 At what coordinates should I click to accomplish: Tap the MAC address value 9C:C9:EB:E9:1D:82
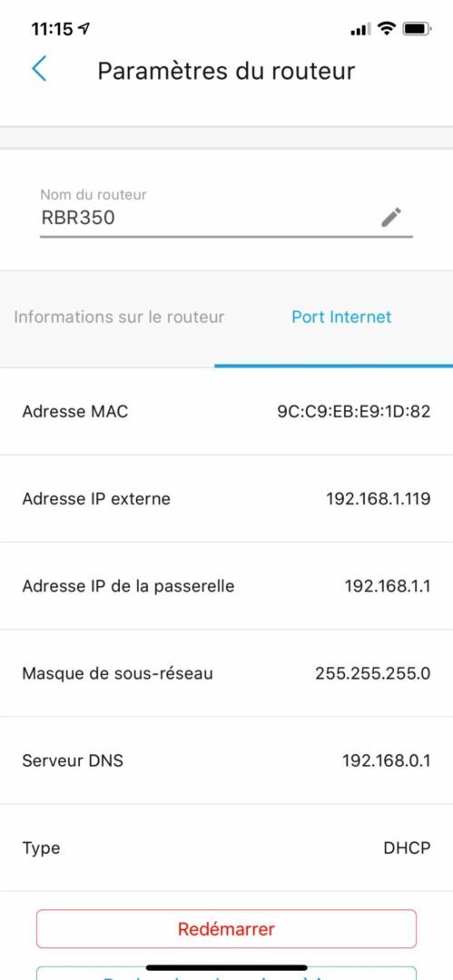(353, 412)
